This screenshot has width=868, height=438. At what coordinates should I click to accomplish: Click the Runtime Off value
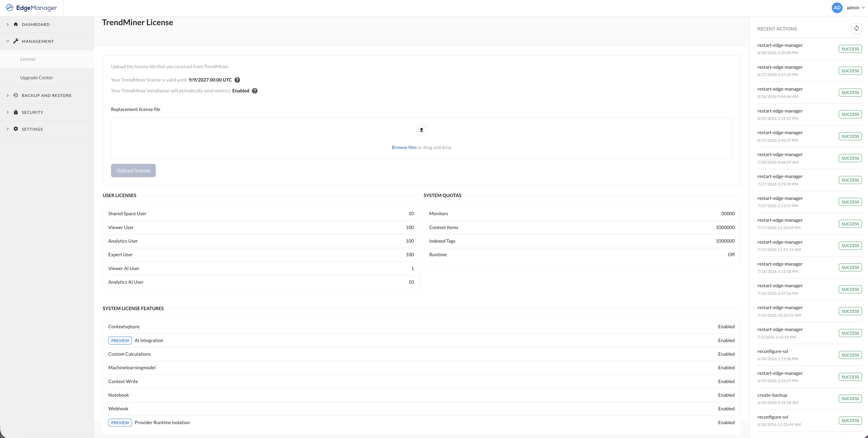[731, 255]
